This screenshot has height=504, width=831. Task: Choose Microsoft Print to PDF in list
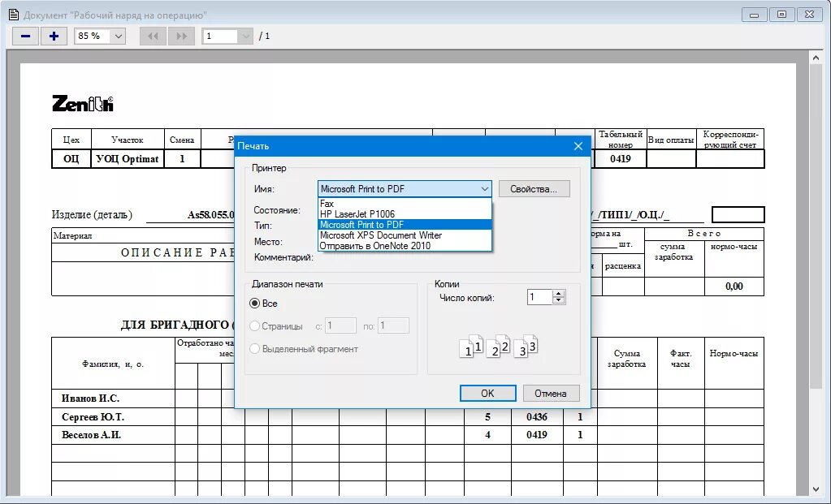[x=405, y=225]
